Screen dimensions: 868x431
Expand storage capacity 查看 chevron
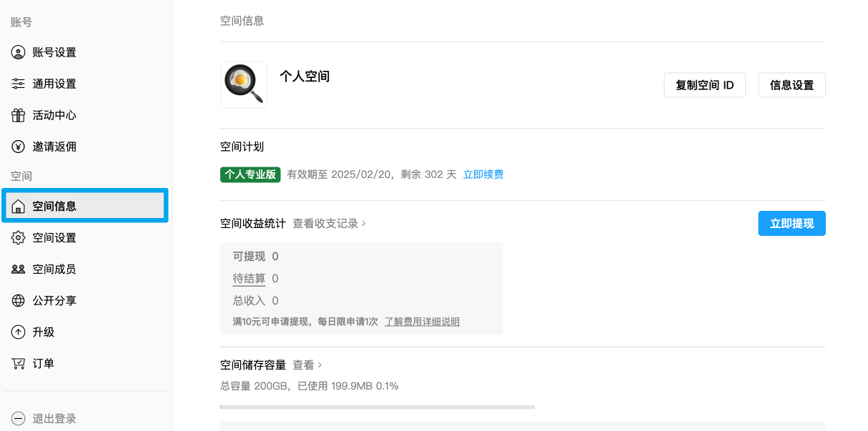(x=307, y=365)
